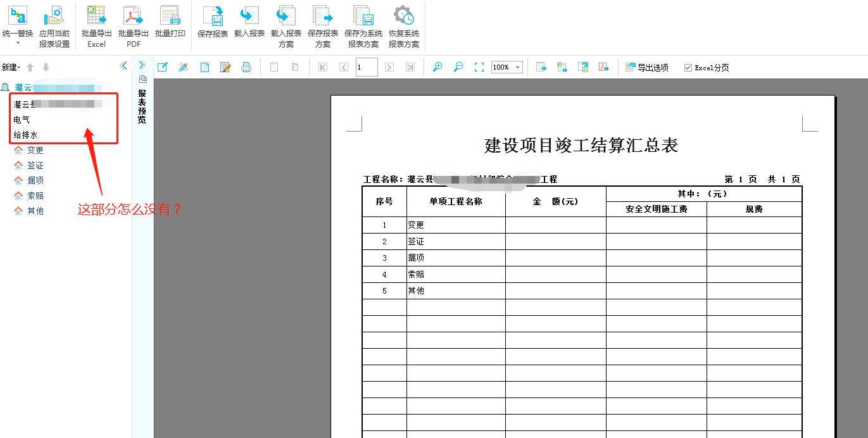Click export to Excel sheet icon
This screenshot has width=868, height=438.
click(583, 67)
